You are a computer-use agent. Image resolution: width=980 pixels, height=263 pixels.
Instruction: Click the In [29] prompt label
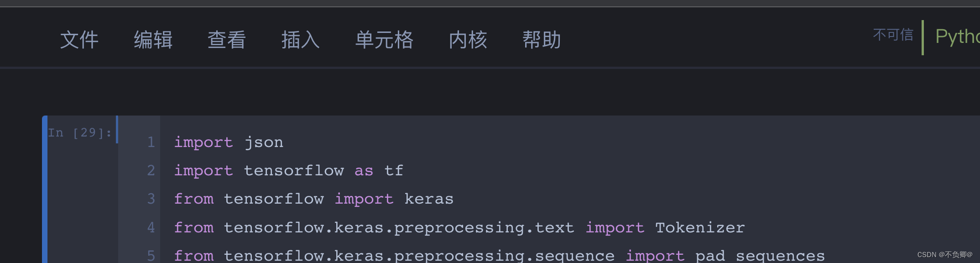click(79, 132)
